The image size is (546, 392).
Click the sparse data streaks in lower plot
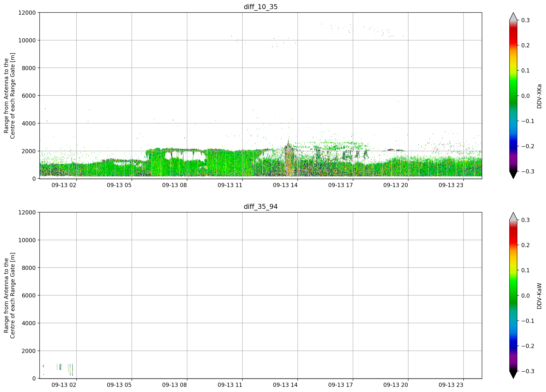tap(58, 370)
